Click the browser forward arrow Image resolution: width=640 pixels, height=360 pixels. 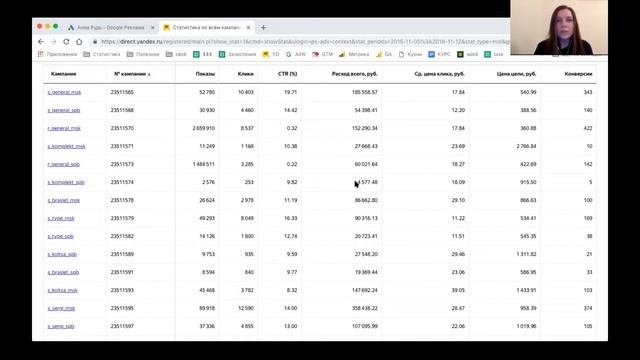53,42
